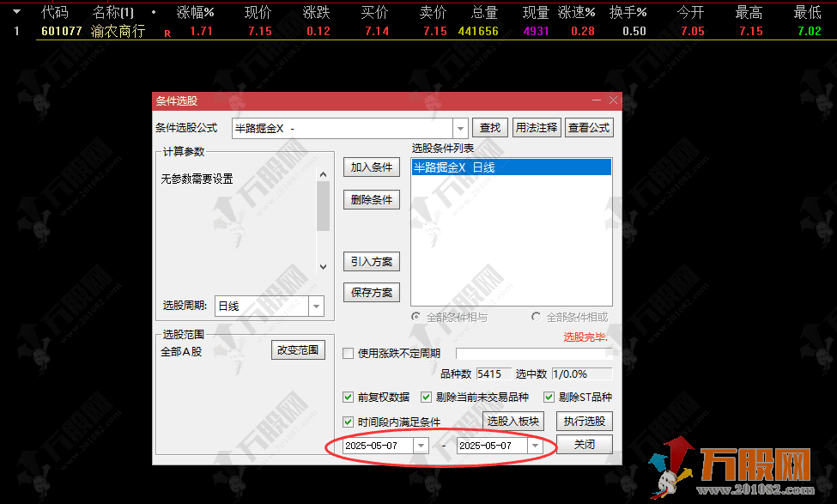The width and height of the screenshot is (837, 504).
Task: Click the scroll-down arrow in 计算参数 panel
Action: pos(323,267)
